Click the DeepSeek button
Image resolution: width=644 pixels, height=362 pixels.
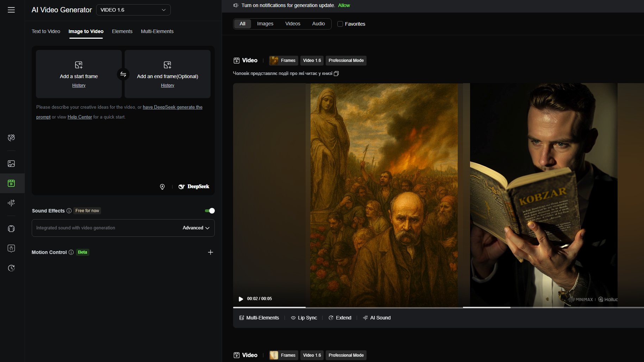tap(194, 186)
